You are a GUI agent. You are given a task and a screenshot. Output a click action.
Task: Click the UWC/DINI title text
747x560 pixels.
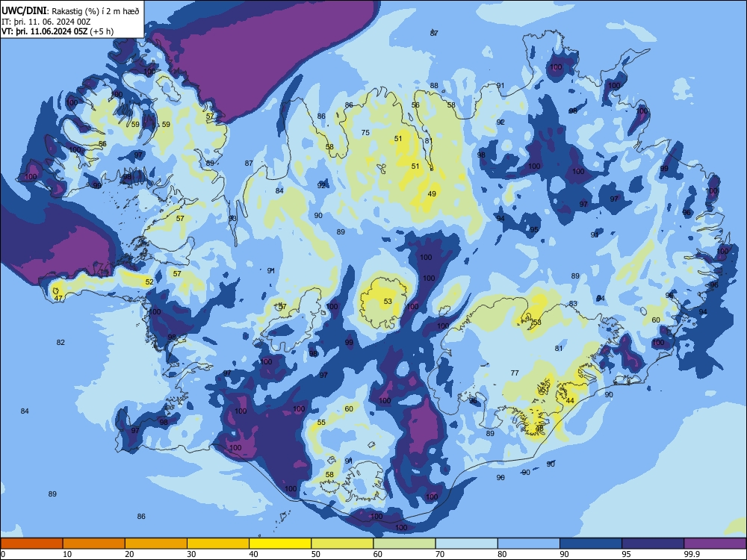click(25, 11)
